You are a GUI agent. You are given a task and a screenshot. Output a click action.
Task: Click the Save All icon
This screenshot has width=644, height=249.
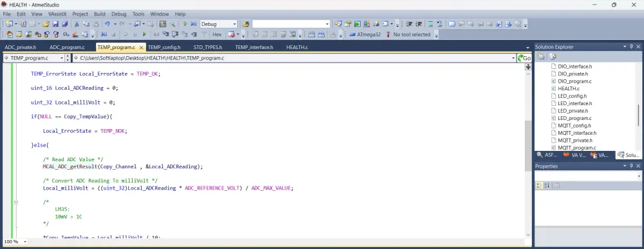[64, 25]
